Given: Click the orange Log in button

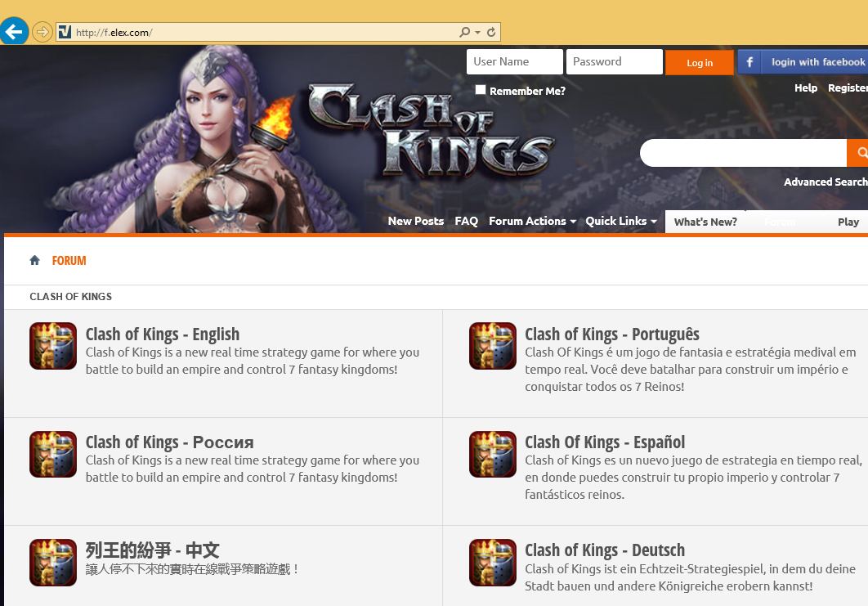Looking at the screenshot, I should pyautogui.click(x=699, y=63).
